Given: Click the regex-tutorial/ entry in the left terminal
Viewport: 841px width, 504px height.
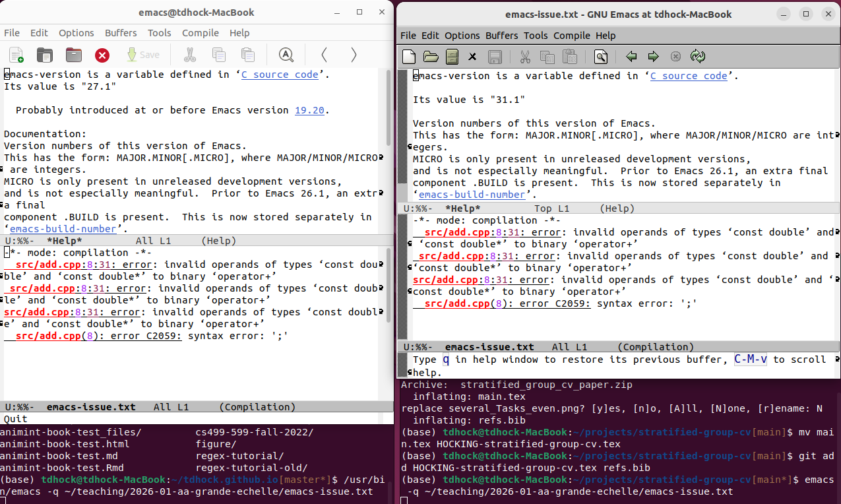Looking at the screenshot, I should [240, 456].
